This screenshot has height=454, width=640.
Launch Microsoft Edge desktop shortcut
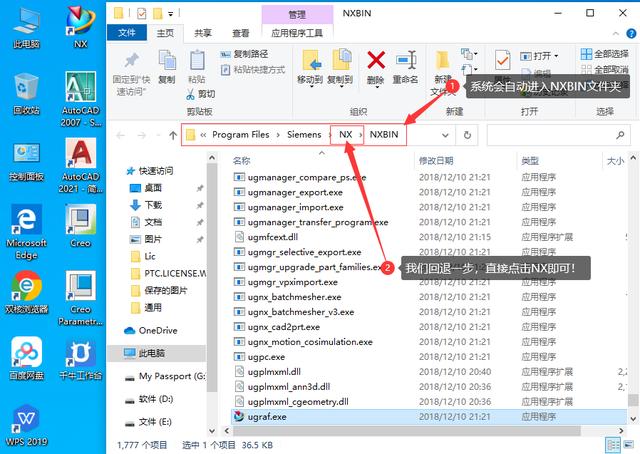pyautogui.click(x=27, y=232)
